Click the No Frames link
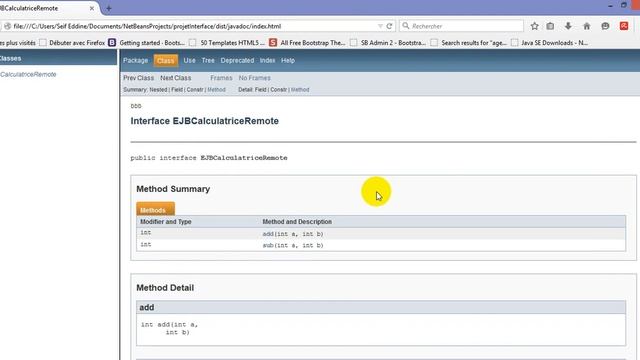640x360 pixels. pyautogui.click(x=254, y=78)
